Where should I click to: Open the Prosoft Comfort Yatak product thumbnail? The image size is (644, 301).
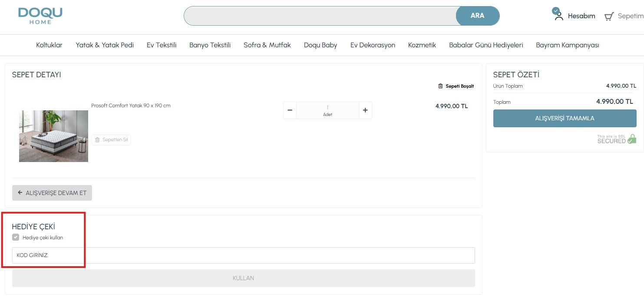[x=53, y=136]
